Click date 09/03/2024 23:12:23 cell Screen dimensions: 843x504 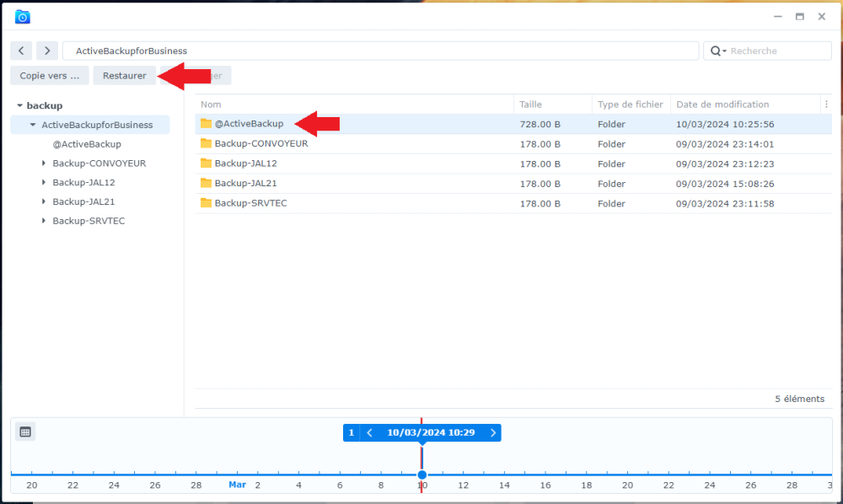click(725, 164)
